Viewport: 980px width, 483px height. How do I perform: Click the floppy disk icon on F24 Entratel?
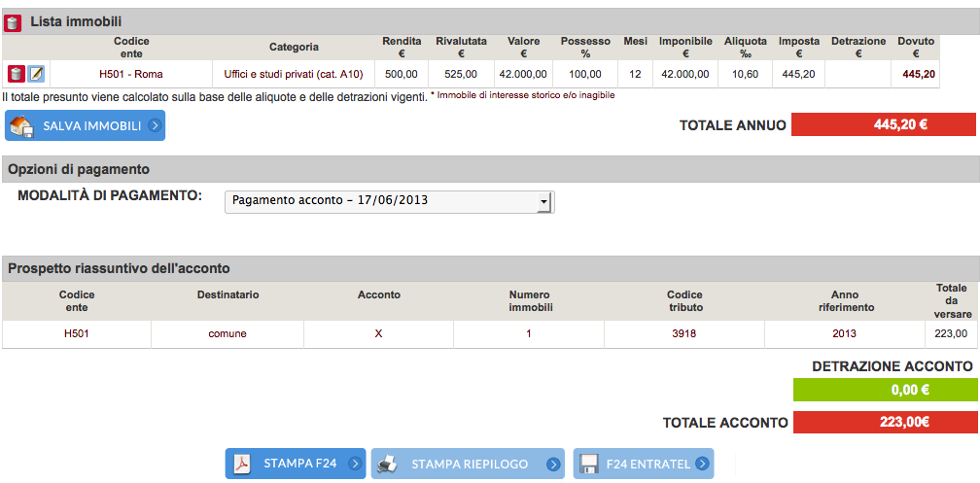(588, 464)
